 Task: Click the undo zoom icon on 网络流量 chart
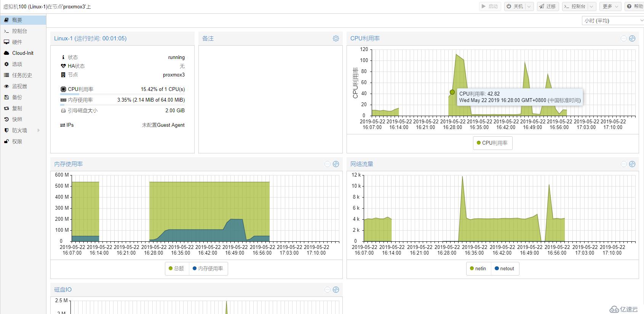coord(624,164)
